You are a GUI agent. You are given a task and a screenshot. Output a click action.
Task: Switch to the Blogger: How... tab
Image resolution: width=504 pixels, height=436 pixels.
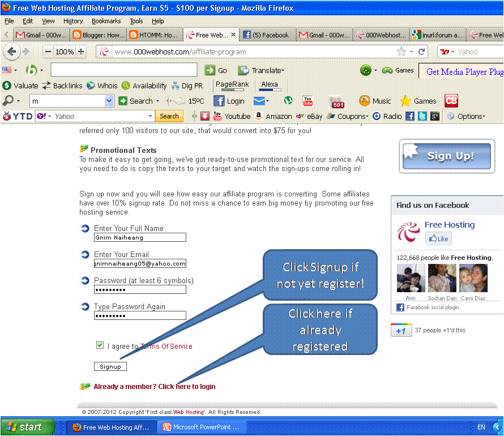[99, 35]
